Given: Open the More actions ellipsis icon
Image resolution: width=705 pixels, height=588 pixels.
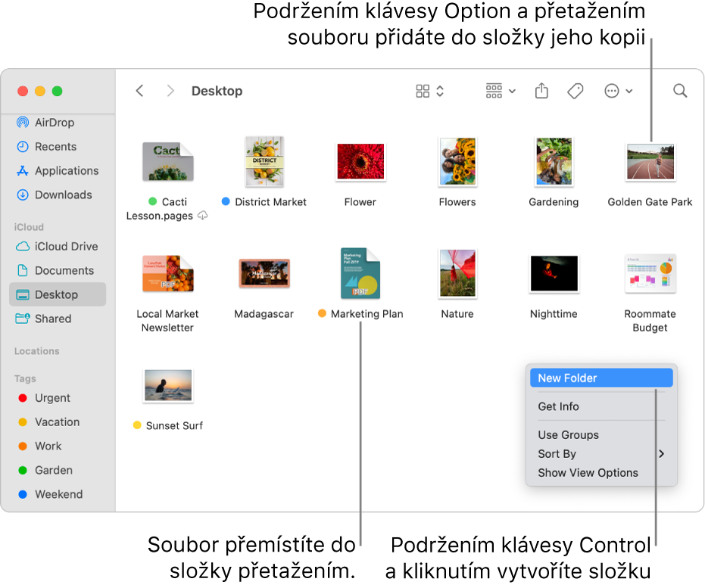Looking at the screenshot, I should point(612,91).
